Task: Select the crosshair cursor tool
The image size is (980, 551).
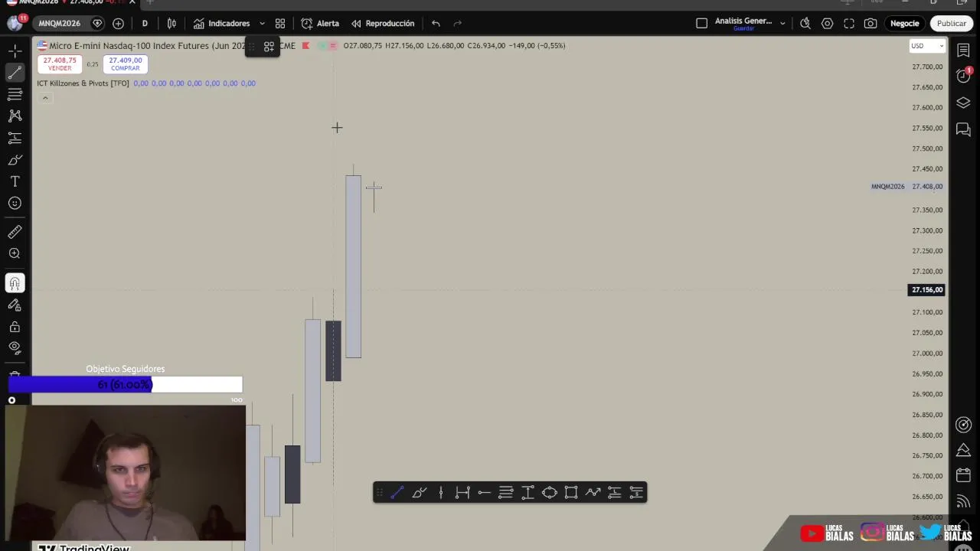Action: click(x=15, y=51)
